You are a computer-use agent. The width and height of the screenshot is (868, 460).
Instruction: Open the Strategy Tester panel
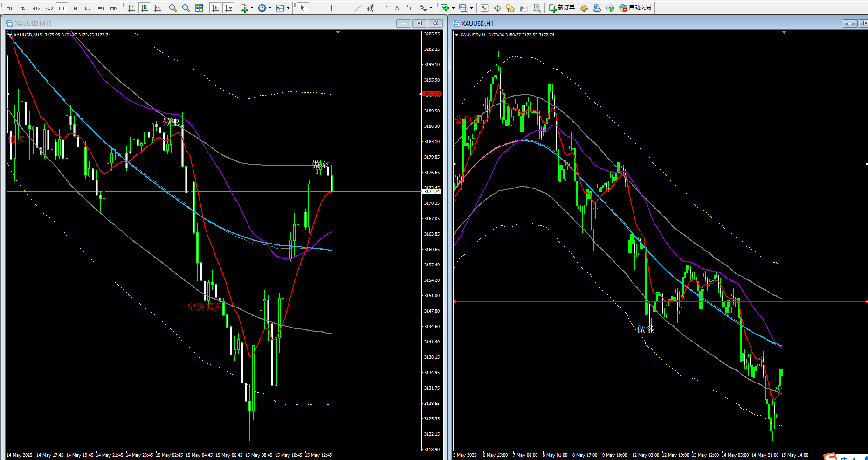point(537,8)
